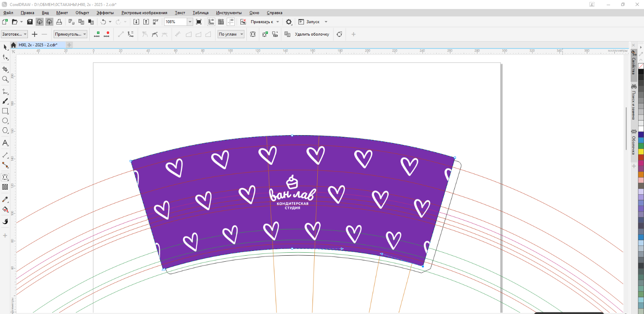644x314 pixels.
Task: Select the Rectangle tool
Action: (5, 111)
